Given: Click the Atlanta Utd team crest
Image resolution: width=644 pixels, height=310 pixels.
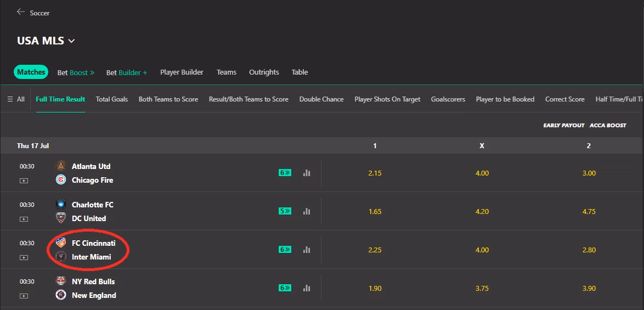Looking at the screenshot, I should tap(61, 166).
